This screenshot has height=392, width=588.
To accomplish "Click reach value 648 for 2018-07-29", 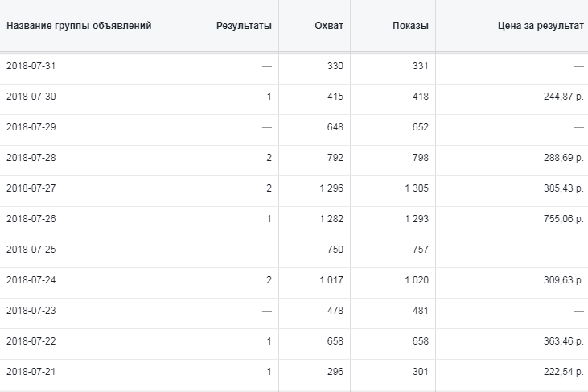I will [x=335, y=127].
